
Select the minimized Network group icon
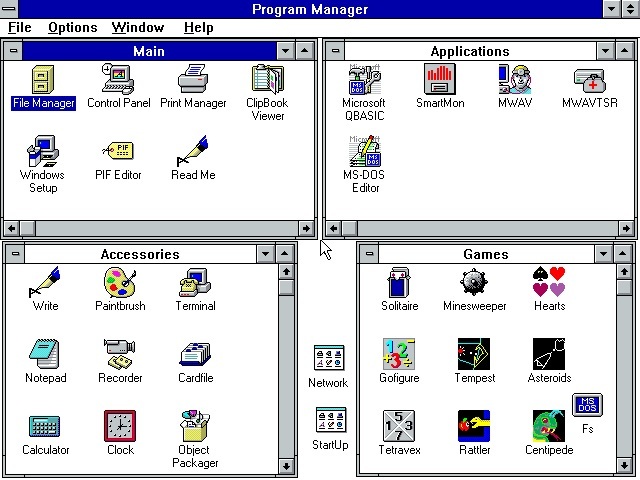(329, 358)
